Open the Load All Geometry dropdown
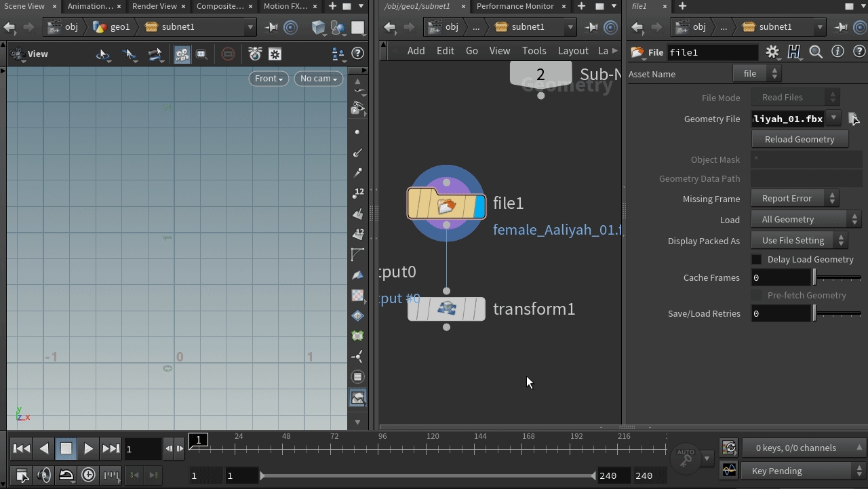The image size is (868, 489). tap(806, 220)
